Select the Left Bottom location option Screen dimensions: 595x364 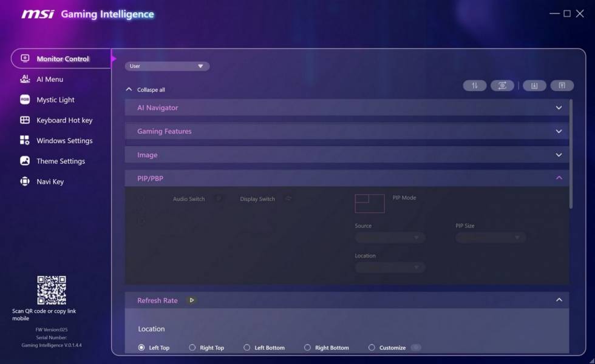pyautogui.click(x=247, y=348)
